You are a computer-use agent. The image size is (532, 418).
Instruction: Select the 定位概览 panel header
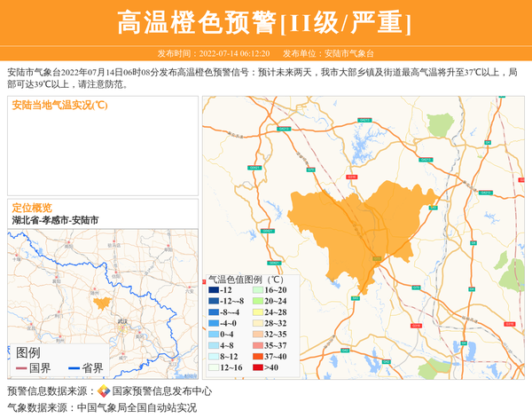pyautogui.click(x=32, y=207)
